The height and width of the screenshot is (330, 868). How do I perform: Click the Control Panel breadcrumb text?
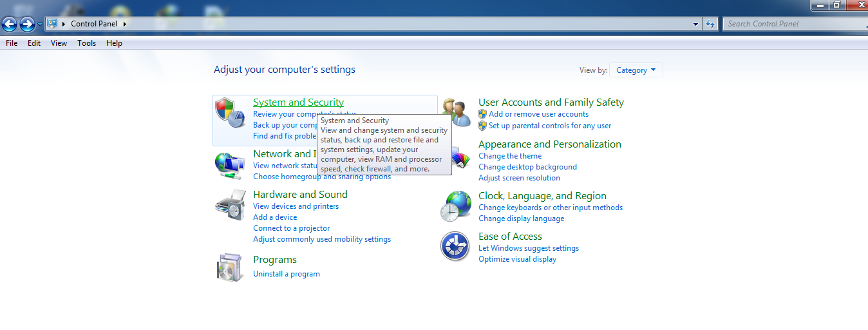tap(94, 24)
